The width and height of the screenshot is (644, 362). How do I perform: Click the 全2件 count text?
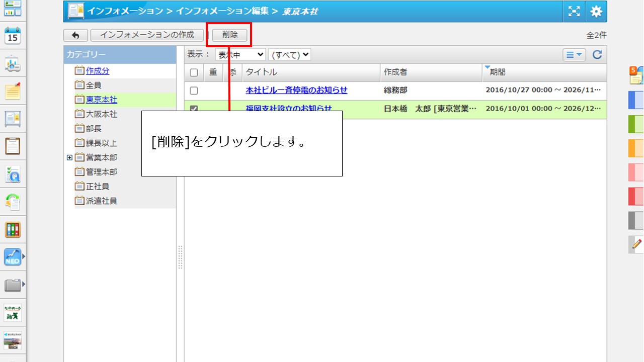pyautogui.click(x=597, y=36)
